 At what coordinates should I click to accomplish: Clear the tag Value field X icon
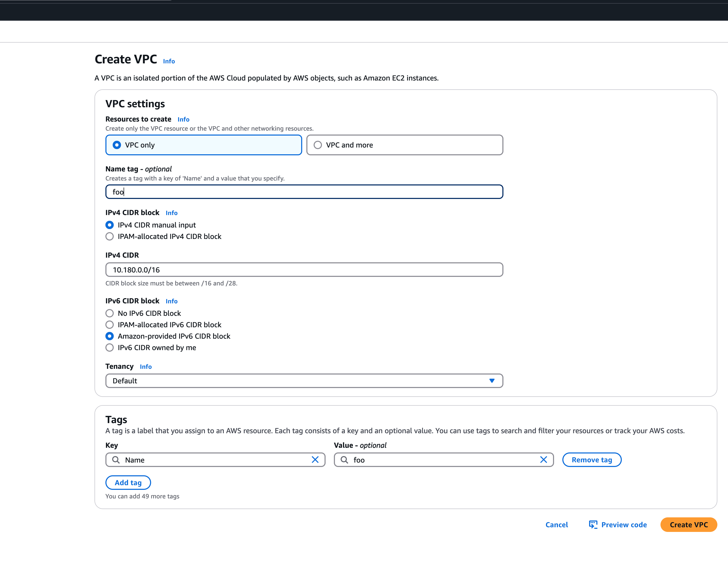[x=543, y=460]
